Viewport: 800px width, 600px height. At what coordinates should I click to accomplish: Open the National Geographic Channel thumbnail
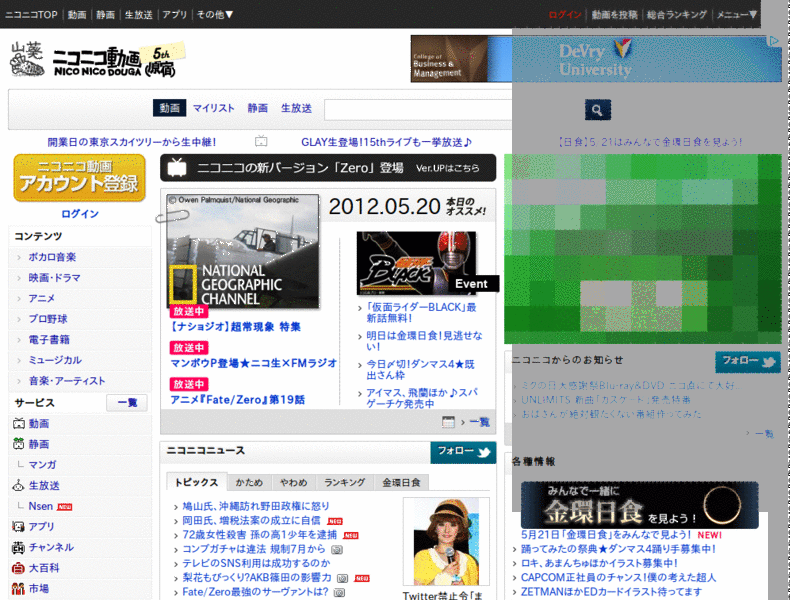[x=243, y=251]
